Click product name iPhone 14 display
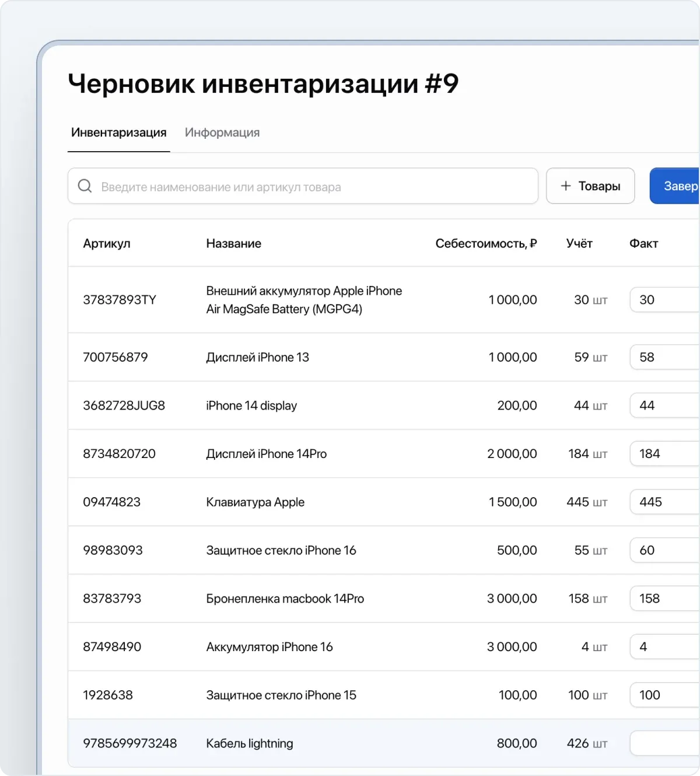The width and height of the screenshot is (700, 776). [251, 406]
